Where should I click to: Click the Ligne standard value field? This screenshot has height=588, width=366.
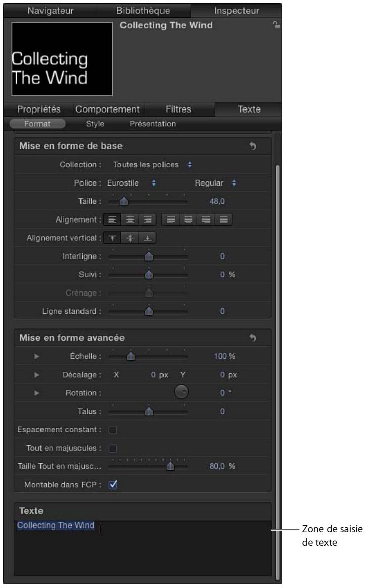click(x=222, y=311)
